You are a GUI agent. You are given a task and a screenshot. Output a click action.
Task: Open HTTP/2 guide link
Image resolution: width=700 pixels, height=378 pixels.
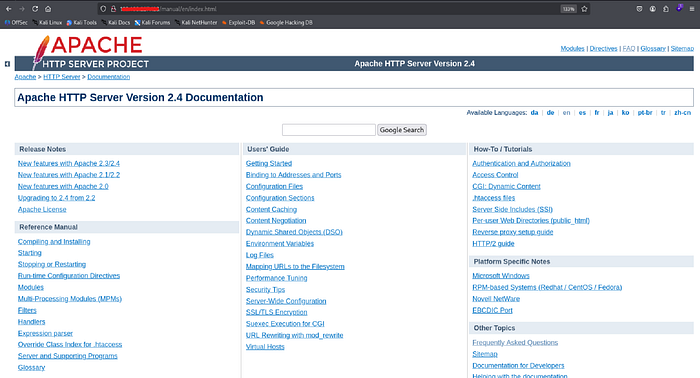[493, 244]
